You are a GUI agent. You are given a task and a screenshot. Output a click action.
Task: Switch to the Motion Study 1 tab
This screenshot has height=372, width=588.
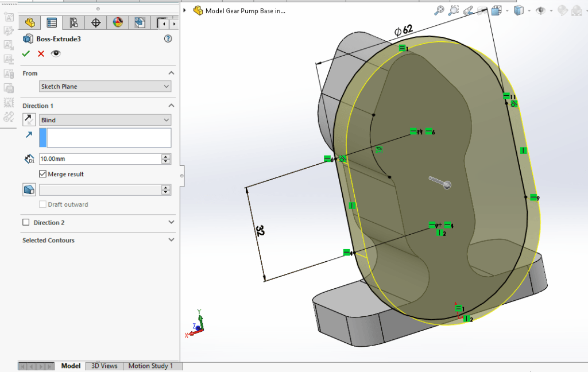tap(152, 366)
